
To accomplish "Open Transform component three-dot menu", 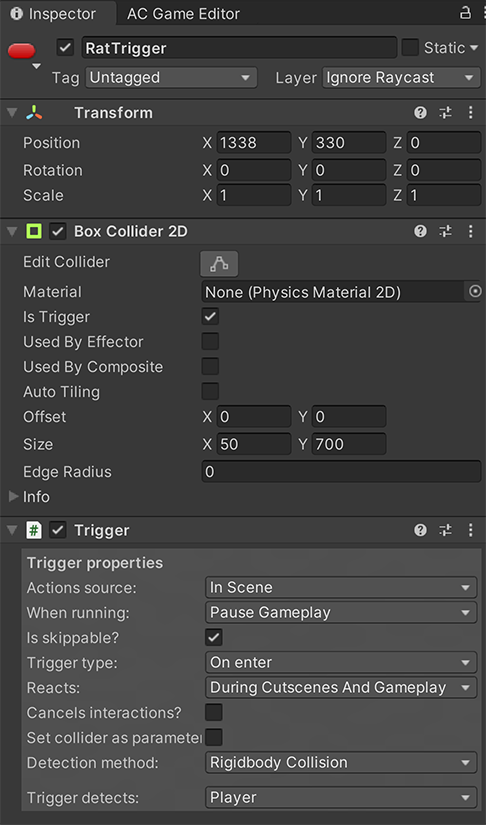I will click(x=471, y=113).
